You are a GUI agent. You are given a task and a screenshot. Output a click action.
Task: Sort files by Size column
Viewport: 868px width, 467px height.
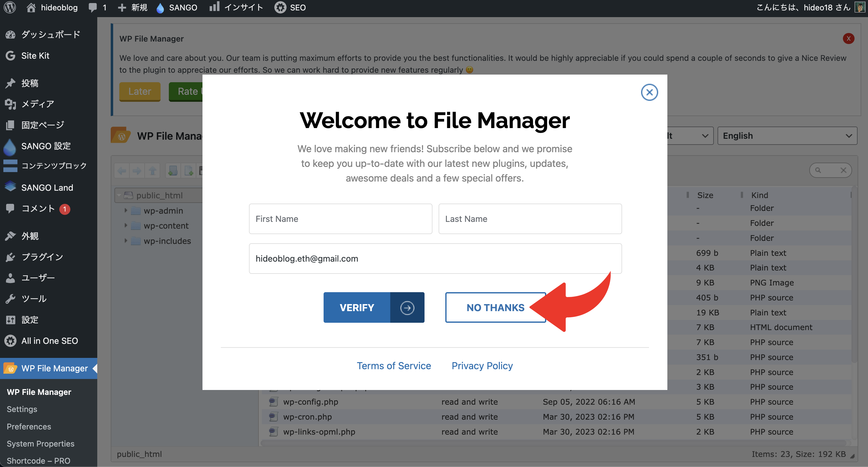pos(705,195)
